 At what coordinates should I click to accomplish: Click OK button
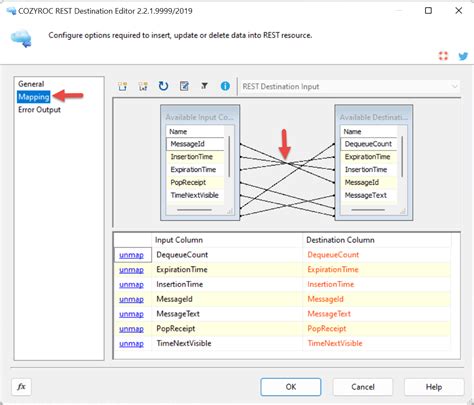[291, 387]
